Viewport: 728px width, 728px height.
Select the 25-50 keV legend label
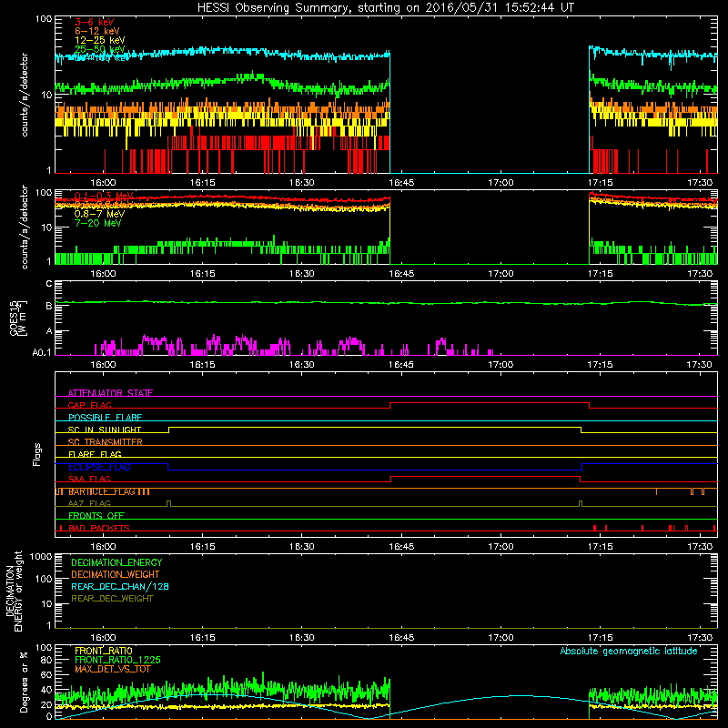(100, 49)
